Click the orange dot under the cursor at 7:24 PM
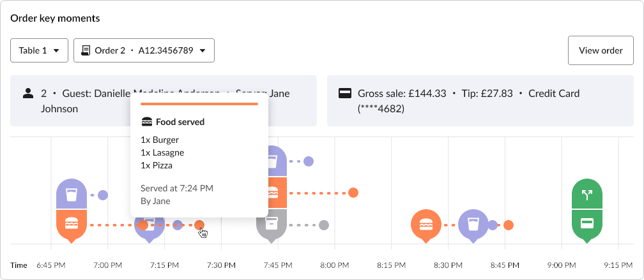This screenshot has height=280, width=644. (199, 225)
